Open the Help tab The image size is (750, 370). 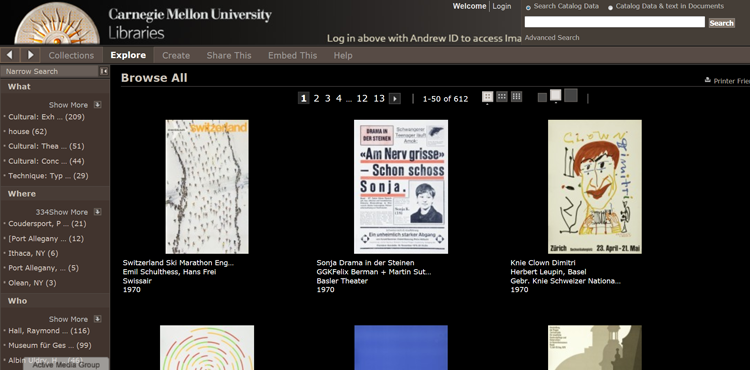(x=343, y=55)
